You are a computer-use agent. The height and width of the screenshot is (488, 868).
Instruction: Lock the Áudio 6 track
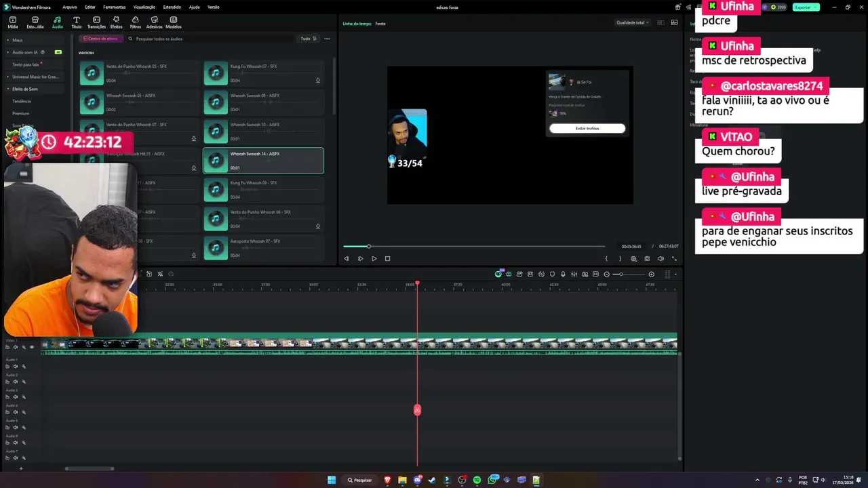7,443
